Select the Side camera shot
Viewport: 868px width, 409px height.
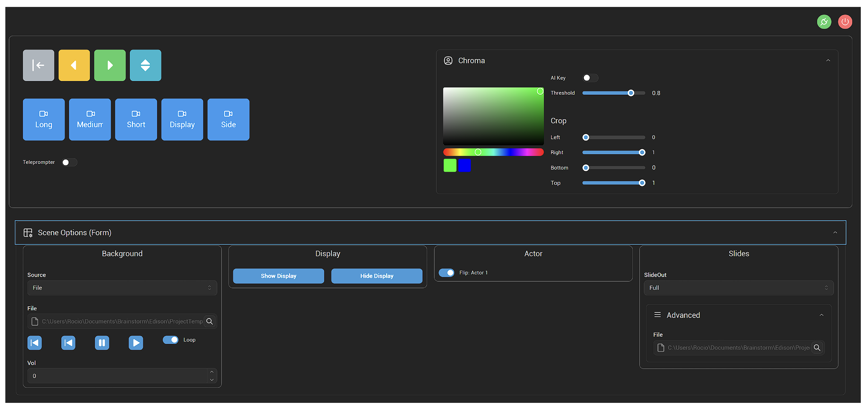coord(228,120)
